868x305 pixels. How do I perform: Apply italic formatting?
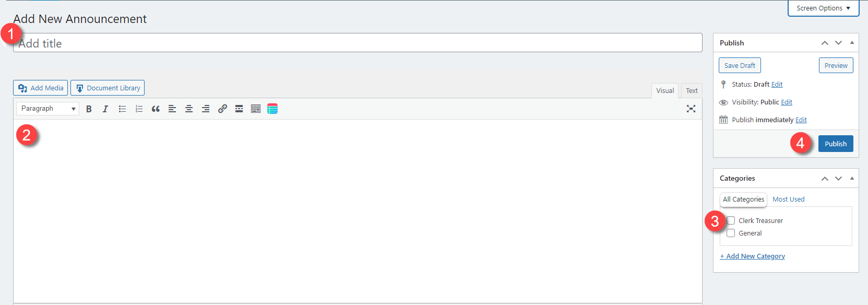[105, 109]
